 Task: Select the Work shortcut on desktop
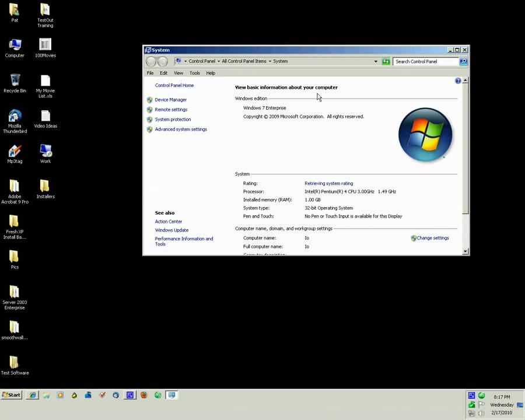[x=45, y=154]
